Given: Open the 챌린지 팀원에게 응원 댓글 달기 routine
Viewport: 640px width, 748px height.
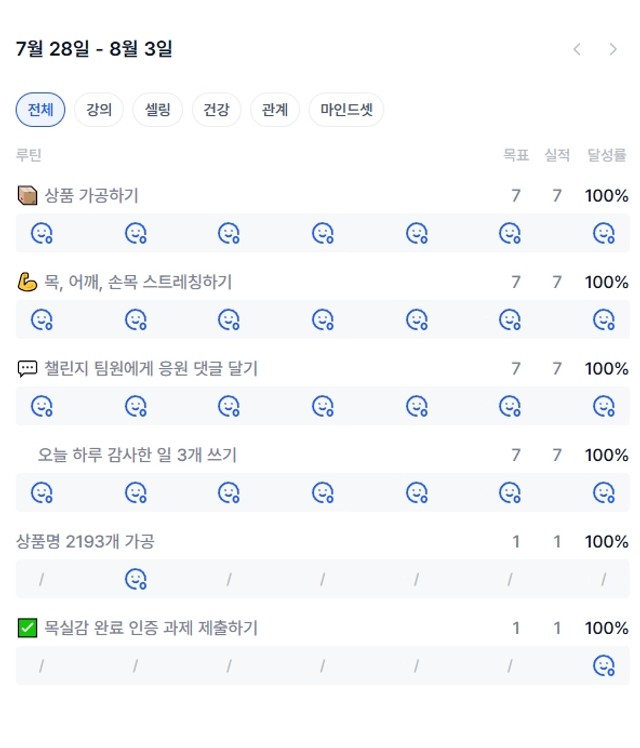Looking at the screenshot, I should point(151,369).
